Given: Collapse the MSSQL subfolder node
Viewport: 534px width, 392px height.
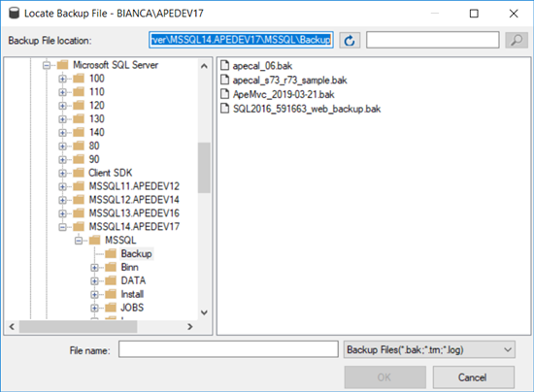Looking at the screenshot, I should point(79,241).
